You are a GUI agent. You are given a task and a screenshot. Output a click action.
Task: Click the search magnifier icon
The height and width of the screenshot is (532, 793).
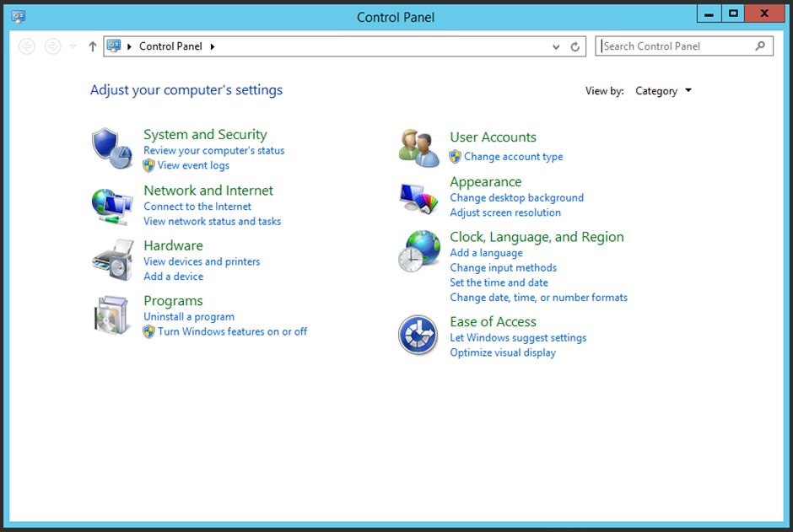(760, 46)
